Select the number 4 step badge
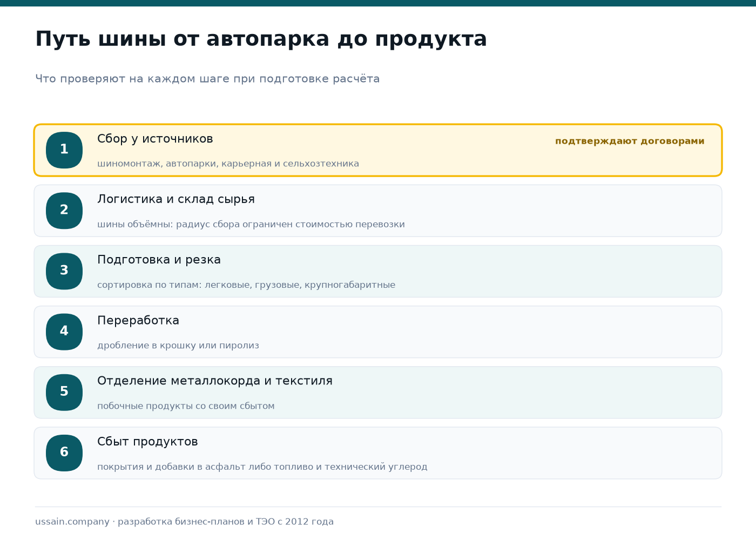Screen dimensions: 756x540 64,332
